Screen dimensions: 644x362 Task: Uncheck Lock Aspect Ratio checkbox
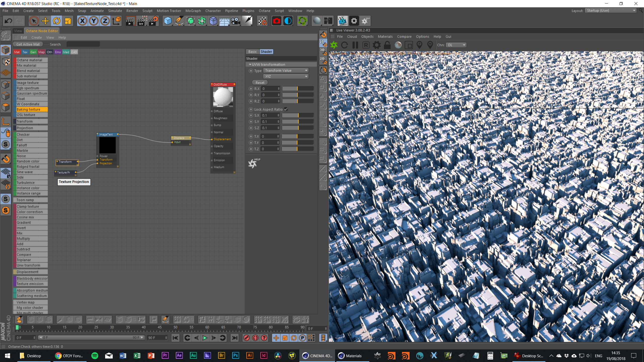pyautogui.click(x=286, y=109)
